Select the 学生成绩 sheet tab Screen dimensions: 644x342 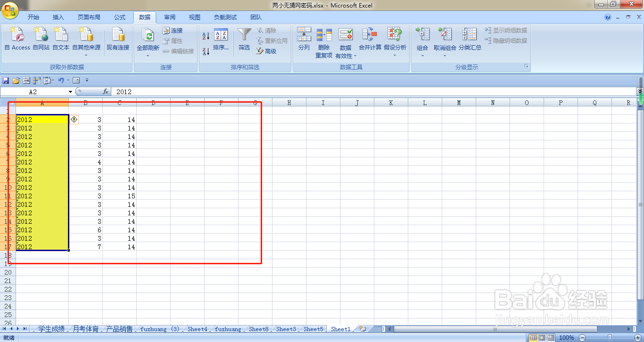[51, 329]
